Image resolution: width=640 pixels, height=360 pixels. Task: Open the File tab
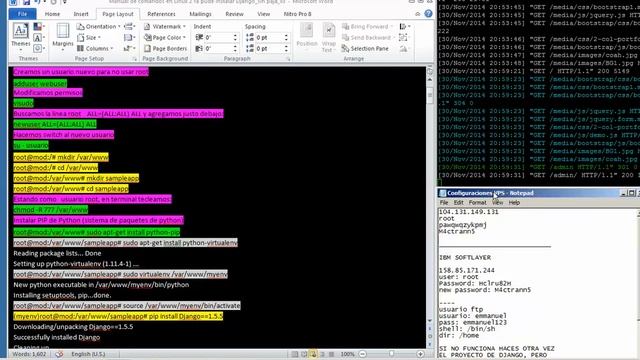22,14
